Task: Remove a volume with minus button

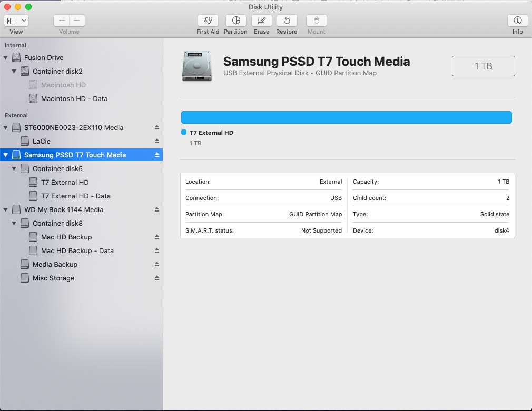Action: pyautogui.click(x=77, y=21)
